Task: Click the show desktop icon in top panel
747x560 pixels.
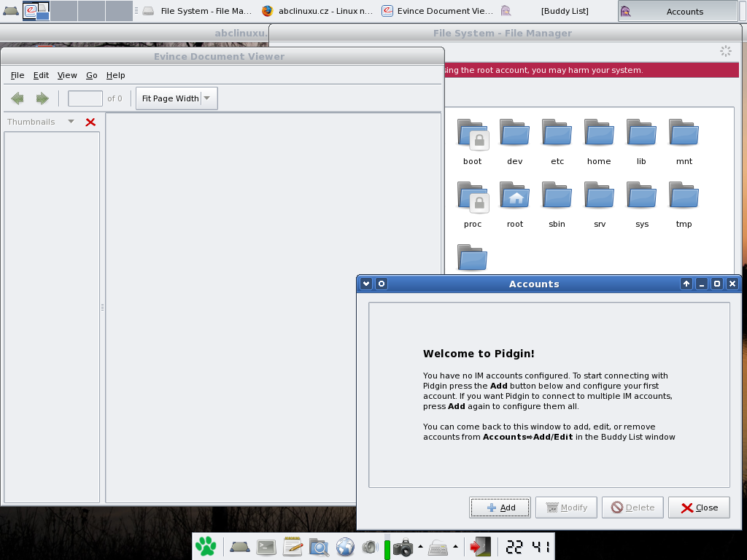Action: [10, 10]
